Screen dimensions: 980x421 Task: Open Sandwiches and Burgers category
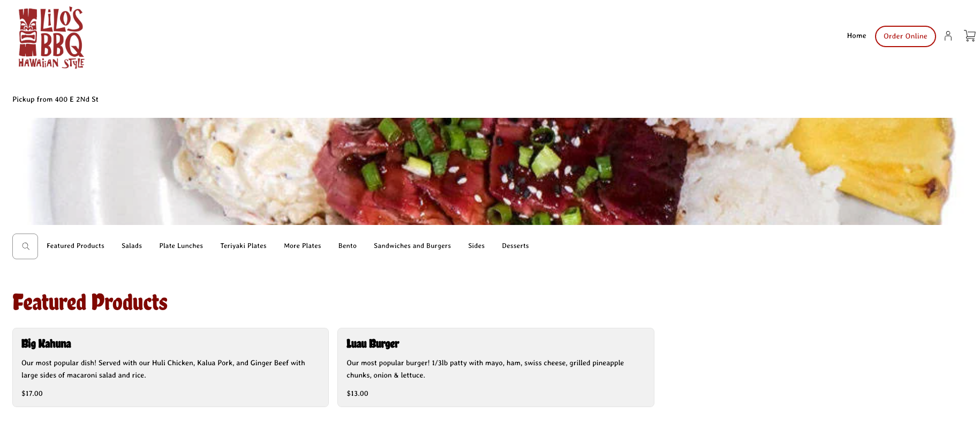(412, 246)
